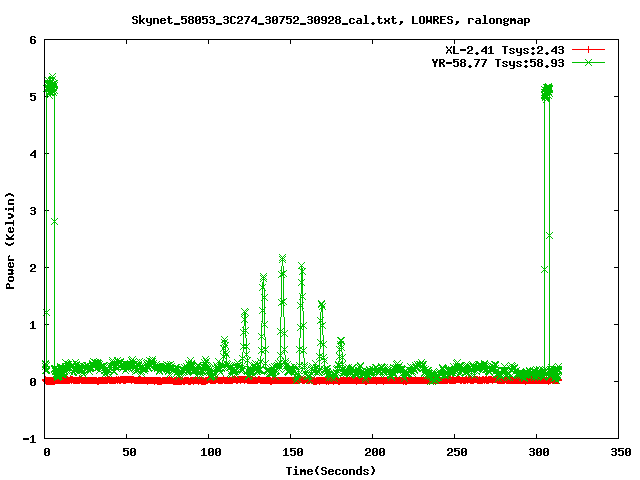Click the tallest green peak near 145 seconds
The width and height of the screenshot is (640, 480).
pyautogui.click(x=282, y=310)
